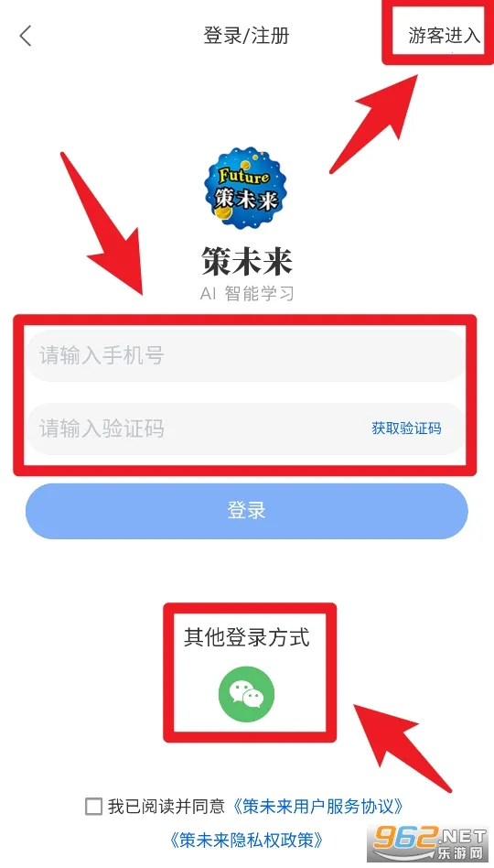
Task: Tap the back arrow icon
Action: (26, 37)
